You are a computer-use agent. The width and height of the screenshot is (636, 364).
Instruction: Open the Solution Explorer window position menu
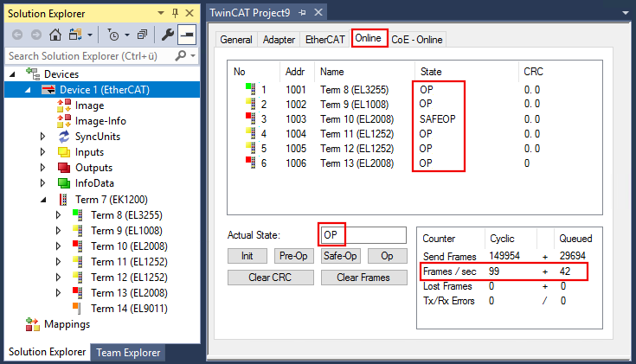click(161, 13)
